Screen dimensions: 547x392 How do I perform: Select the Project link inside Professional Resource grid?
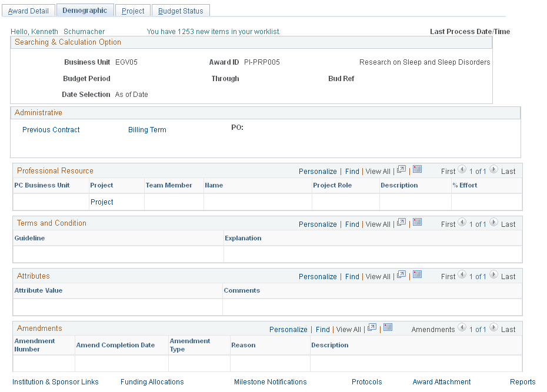click(x=102, y=202)
